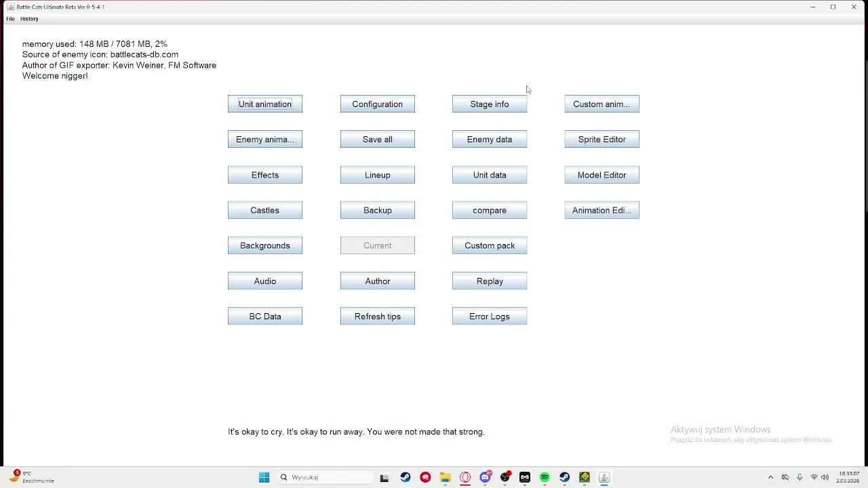Open Unit data
This screenshot has width=868, height=488.
pos(490,175)
